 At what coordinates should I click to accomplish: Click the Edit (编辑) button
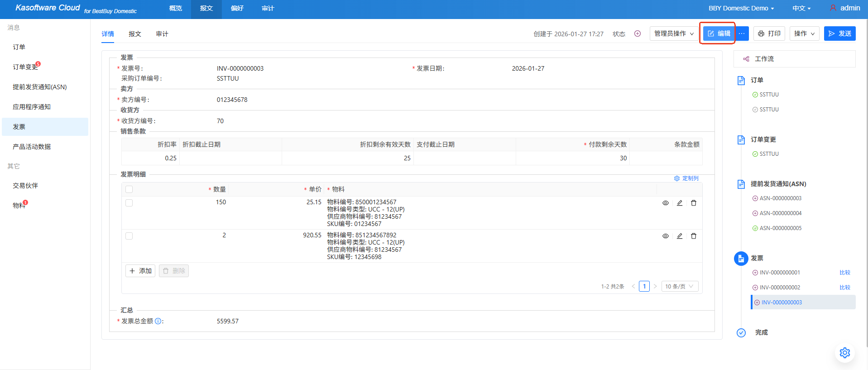tap(719, 34)
